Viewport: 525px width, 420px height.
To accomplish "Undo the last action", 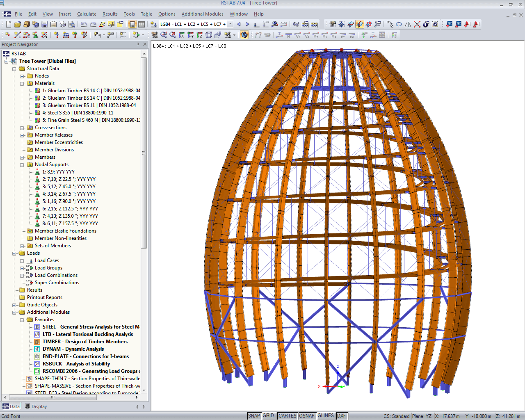I will [x=84, y=24].
